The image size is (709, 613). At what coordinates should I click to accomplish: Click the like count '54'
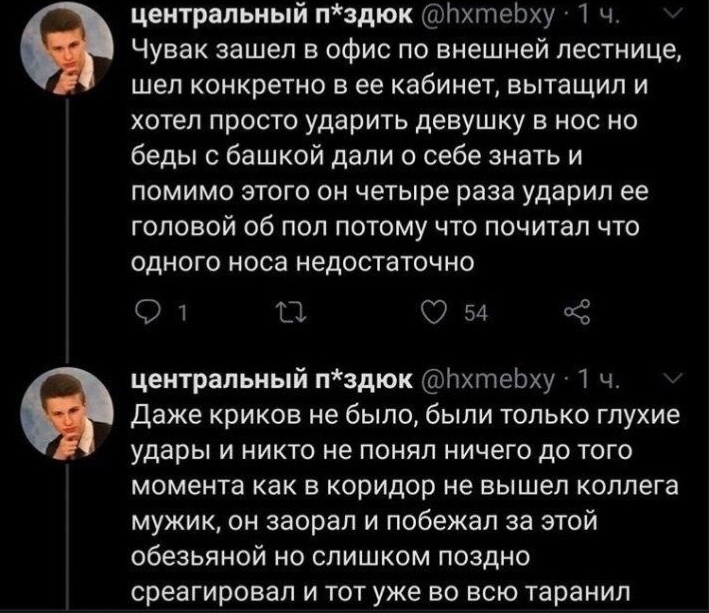coord(477,318)
